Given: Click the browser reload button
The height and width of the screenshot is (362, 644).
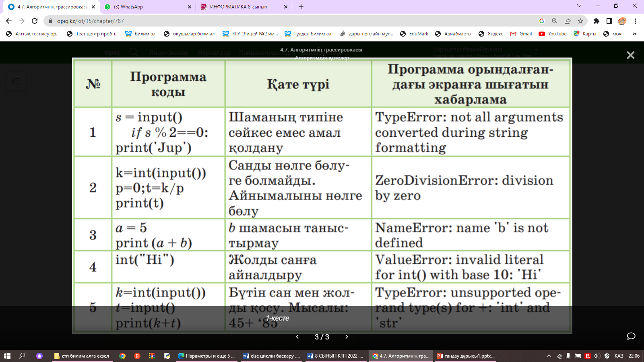Looking at the screenshot, I should 35,21.
